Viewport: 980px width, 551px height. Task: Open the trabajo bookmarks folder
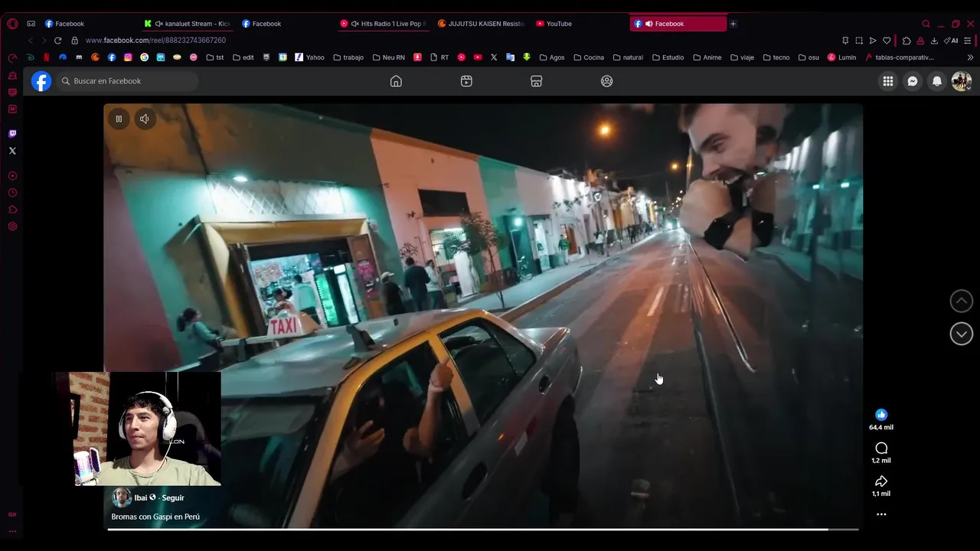pyautogui.click(x=348, y=57)
